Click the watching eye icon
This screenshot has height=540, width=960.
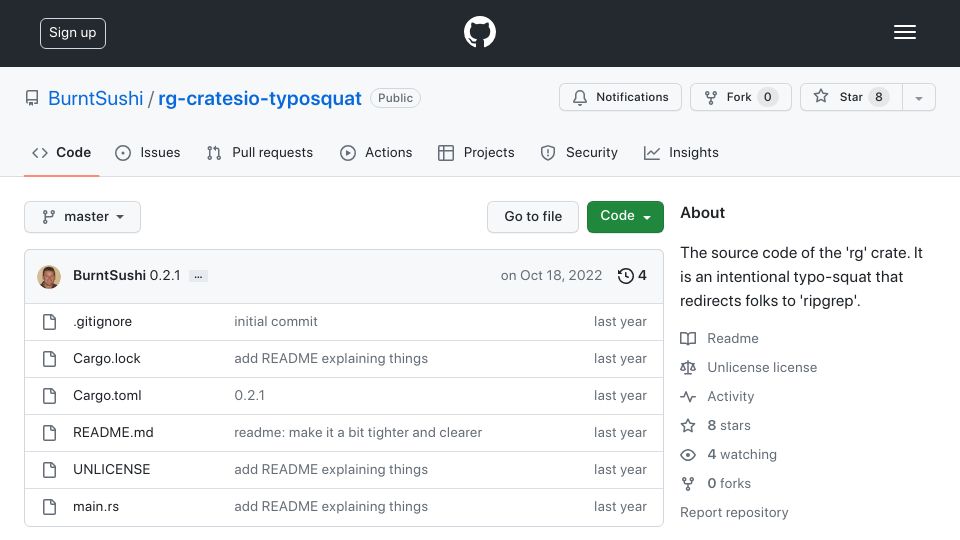(x=688, y=455)
